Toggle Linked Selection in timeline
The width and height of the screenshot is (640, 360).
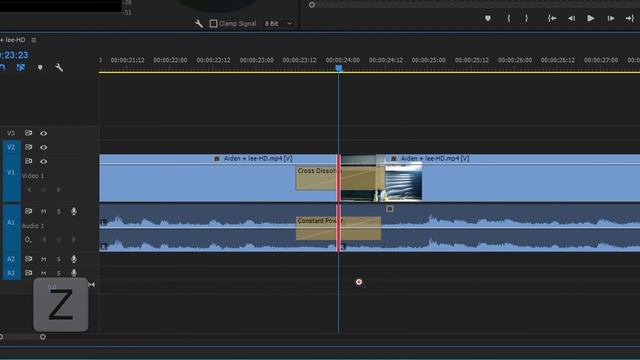(x=21, y=67)
